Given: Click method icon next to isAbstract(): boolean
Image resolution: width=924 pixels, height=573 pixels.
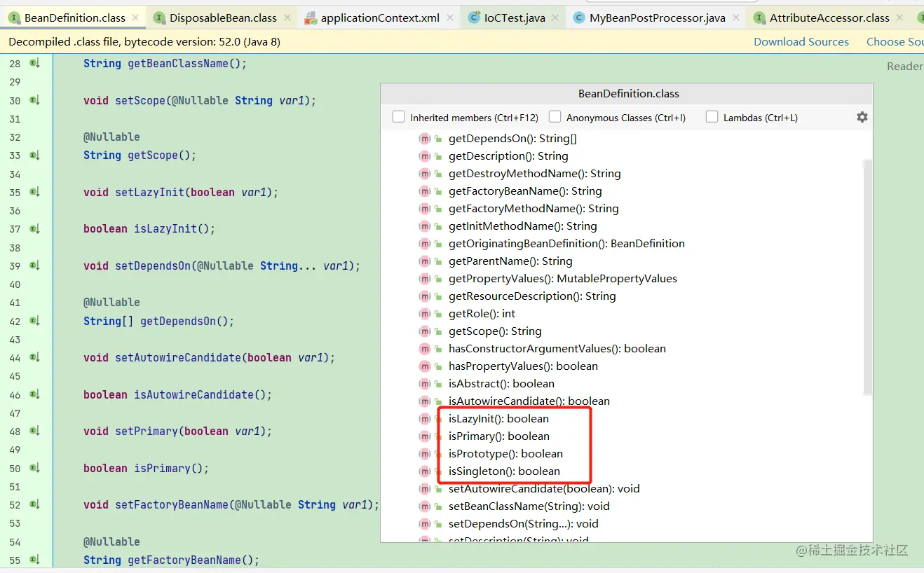Looking at the screenshot, I should coord(424,384).
